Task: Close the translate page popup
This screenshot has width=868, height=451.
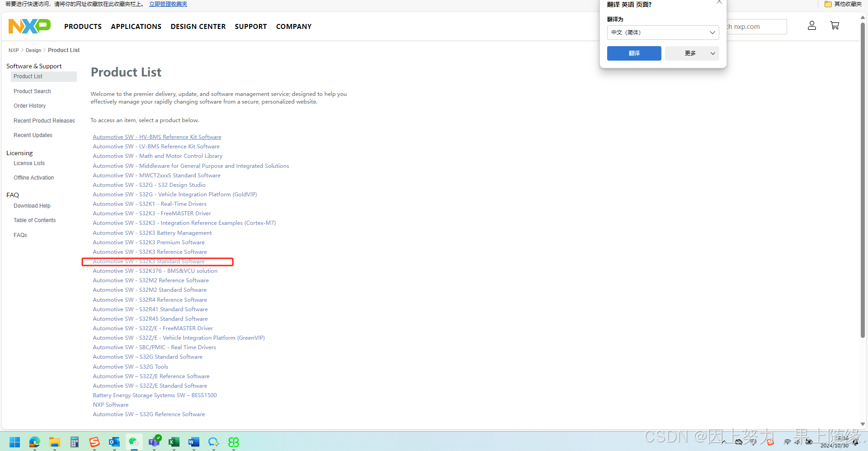Action: [x=719, y=2]
